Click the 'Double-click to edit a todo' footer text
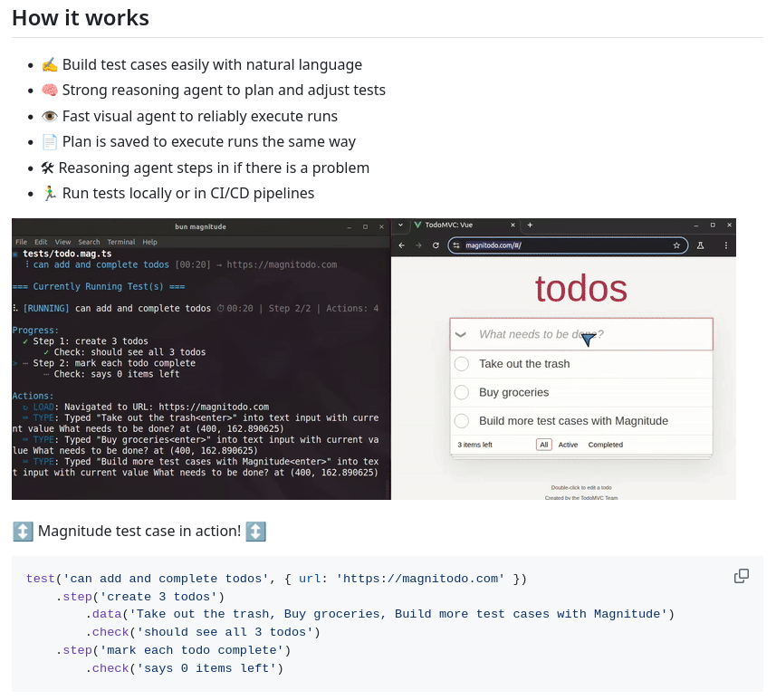Screen dimensions: 776x700 581,487
